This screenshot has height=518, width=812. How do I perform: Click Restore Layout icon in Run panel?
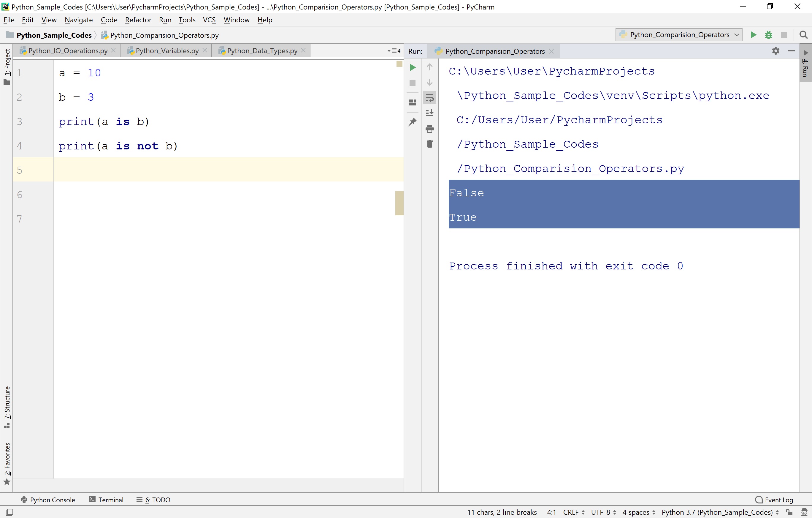[413, 102]
